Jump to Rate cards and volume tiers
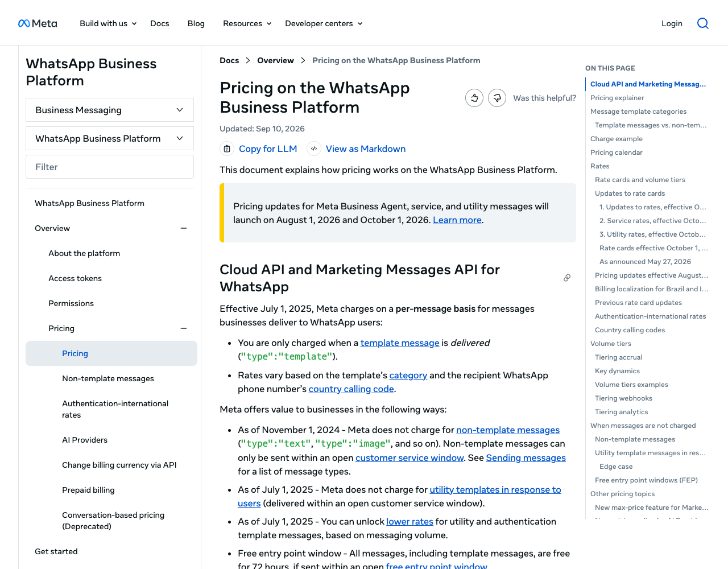Screen dimensions: 728x569 [x=640, y=180]
